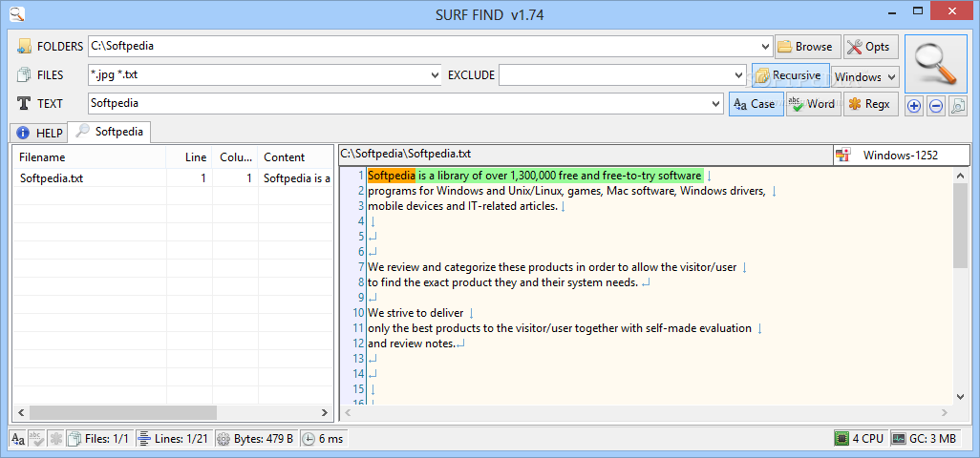The image size is (980, 458).
Task: Open the Windows-1252 encoding selector
Action: (900, 156)
